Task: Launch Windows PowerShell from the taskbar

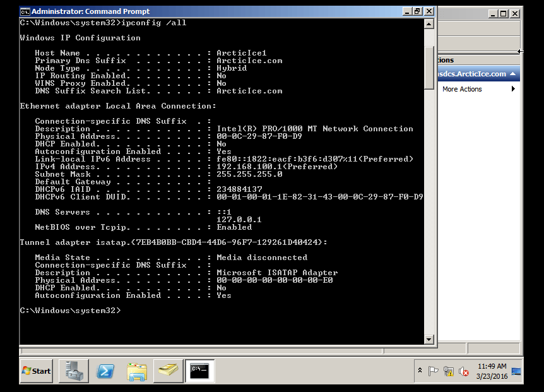Action: (x=105, y=371)
